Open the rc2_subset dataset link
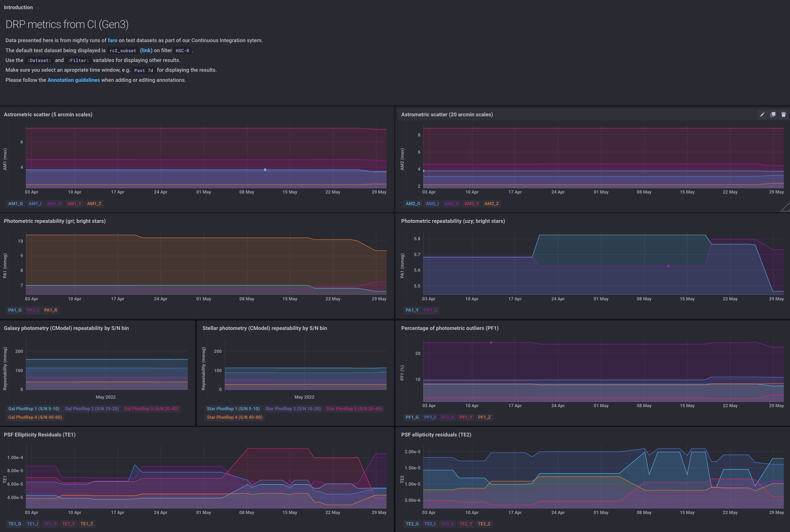790x532 pixels. [146, 50]
